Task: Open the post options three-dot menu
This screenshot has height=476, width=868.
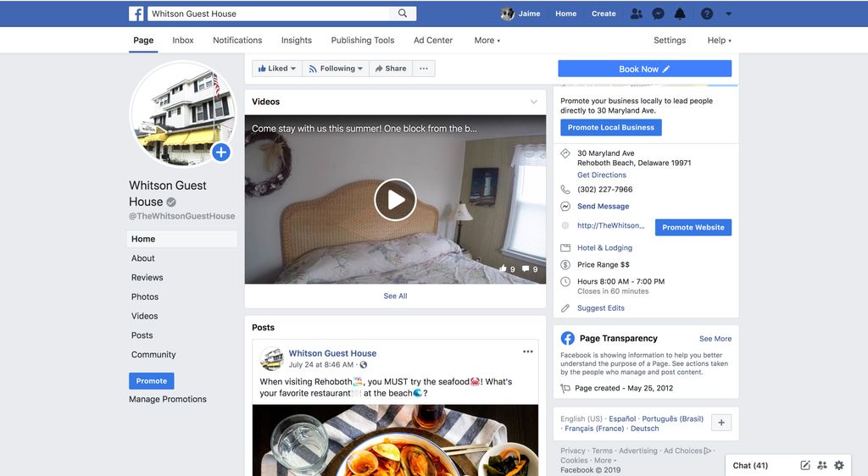Action: (528, 351)
